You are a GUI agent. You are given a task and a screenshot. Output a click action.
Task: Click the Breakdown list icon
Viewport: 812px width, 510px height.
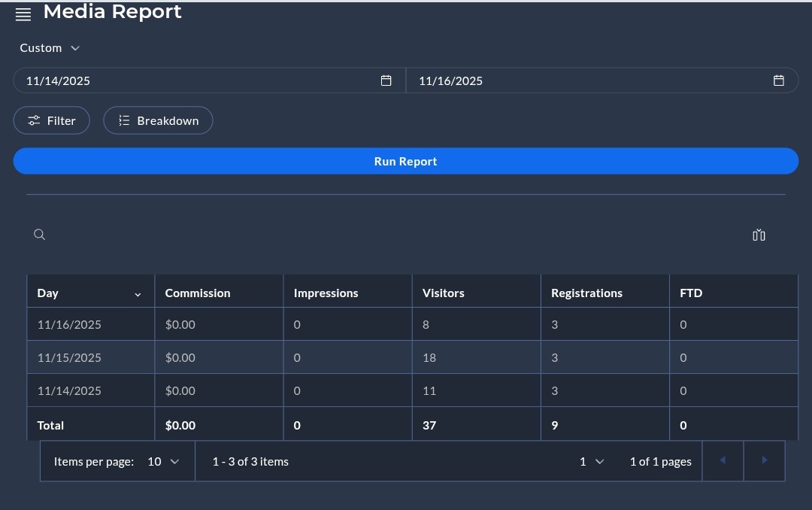[124, 120]
